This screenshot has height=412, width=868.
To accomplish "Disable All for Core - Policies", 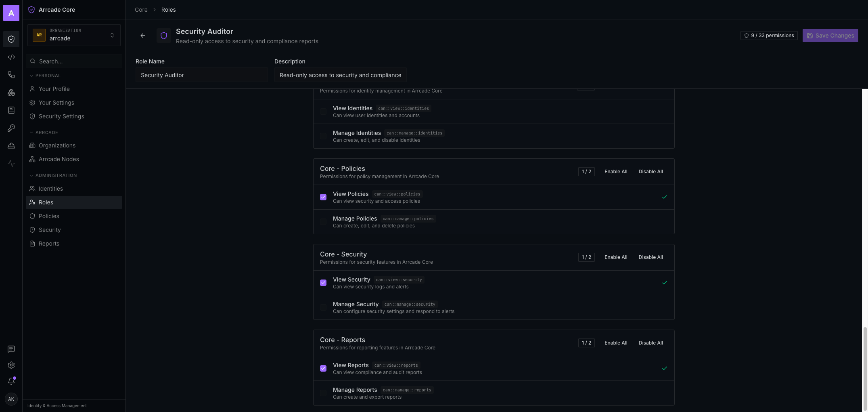I will point(650,172).
